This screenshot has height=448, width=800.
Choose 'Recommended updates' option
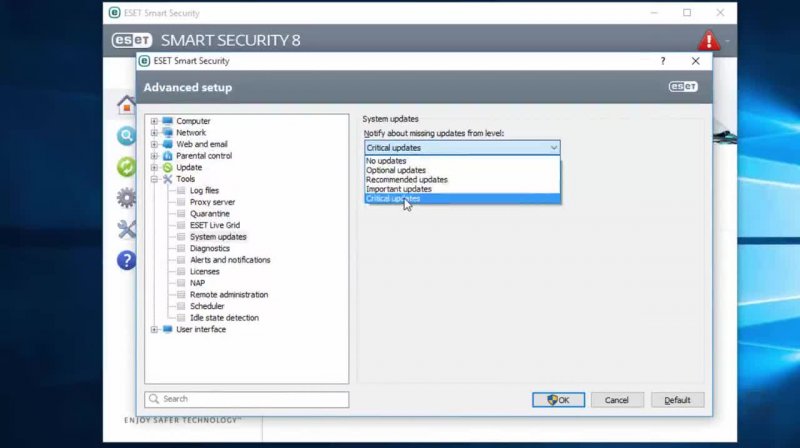pyautogui.click(x=406, y=180)
